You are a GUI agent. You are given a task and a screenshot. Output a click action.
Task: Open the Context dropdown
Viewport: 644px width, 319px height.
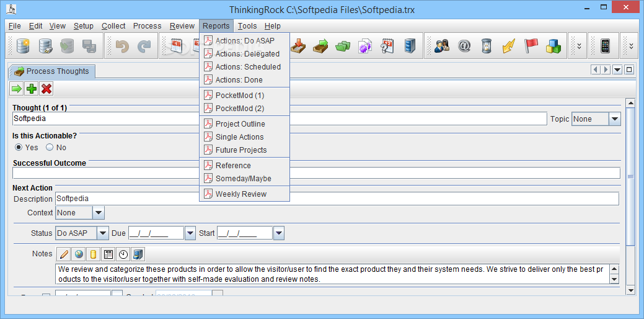pos(99,212)
